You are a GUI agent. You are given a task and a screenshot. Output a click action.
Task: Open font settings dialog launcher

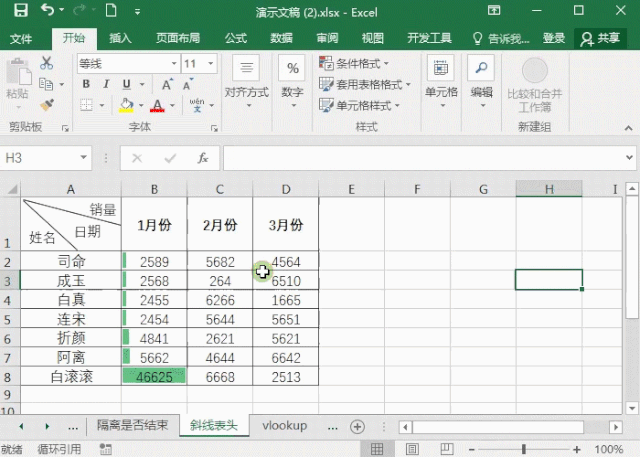pyautogui.click(x=214, y=128)
